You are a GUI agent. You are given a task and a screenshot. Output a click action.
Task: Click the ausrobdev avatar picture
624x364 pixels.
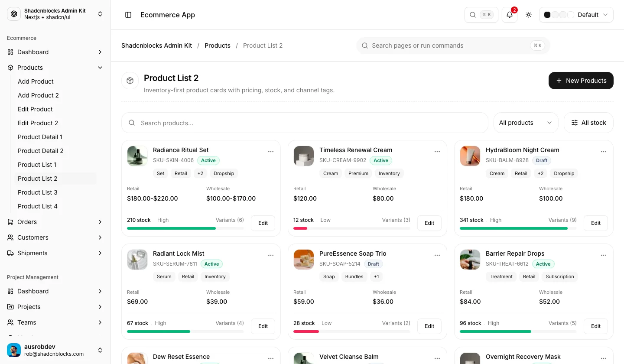(14, 350)
